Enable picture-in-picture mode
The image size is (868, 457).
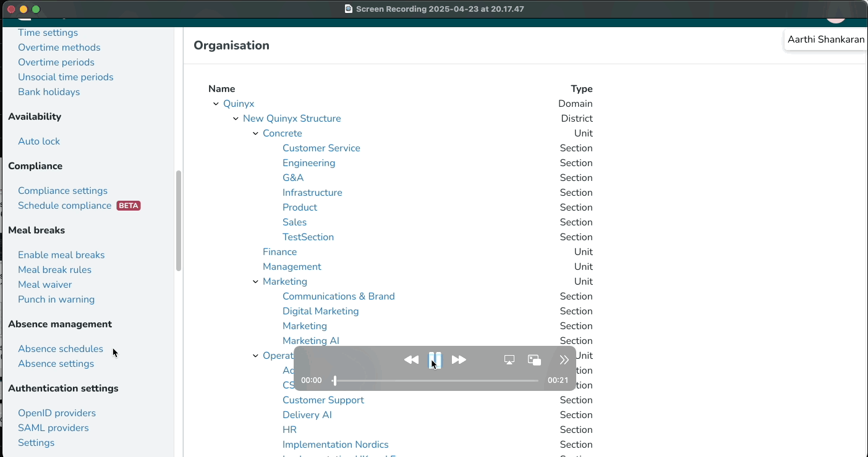(x=535, y=360)
